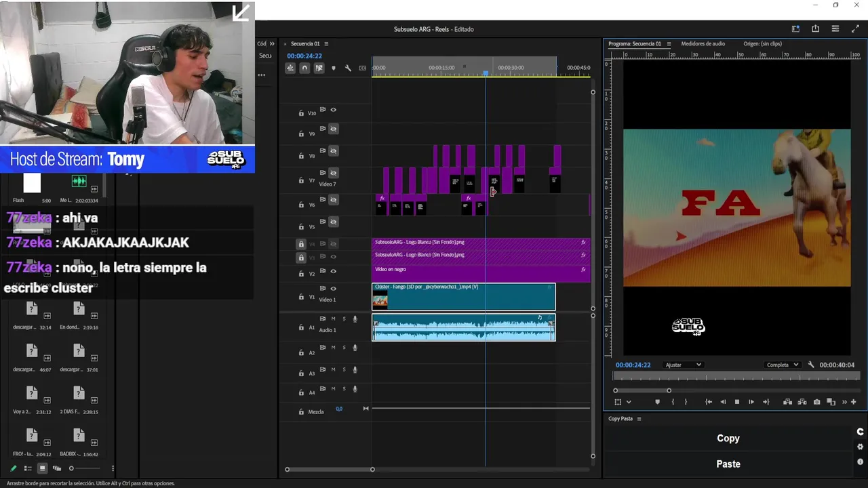Mute audio track A3
868x488 pixels.
tap(333, 368)
